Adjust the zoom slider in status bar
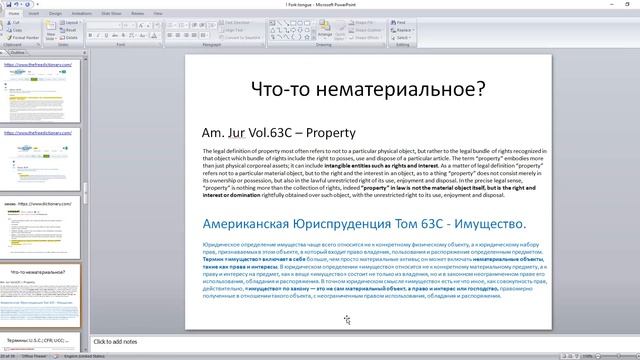 tap(618, 356)
